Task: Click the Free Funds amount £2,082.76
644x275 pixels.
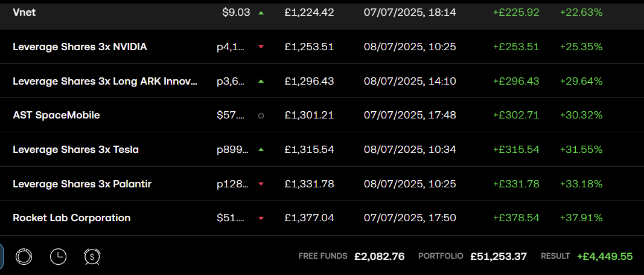Action: [x=379, y=256]
